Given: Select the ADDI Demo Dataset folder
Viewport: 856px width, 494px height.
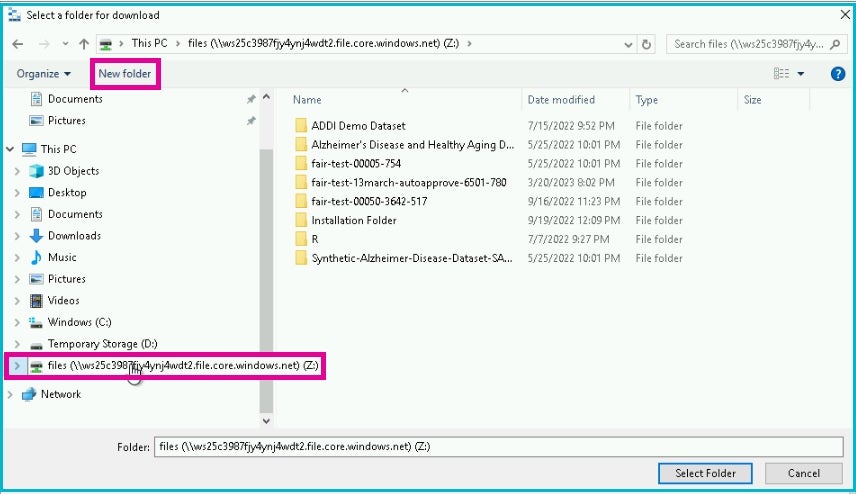Looking at the screenshot, I should (358, 126).
